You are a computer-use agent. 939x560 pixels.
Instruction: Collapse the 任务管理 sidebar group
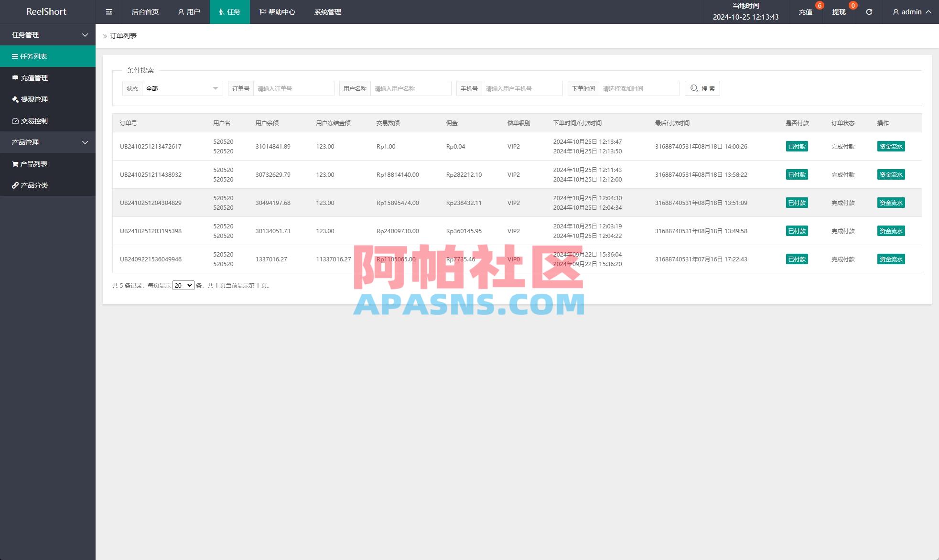(x=47, y=34)
